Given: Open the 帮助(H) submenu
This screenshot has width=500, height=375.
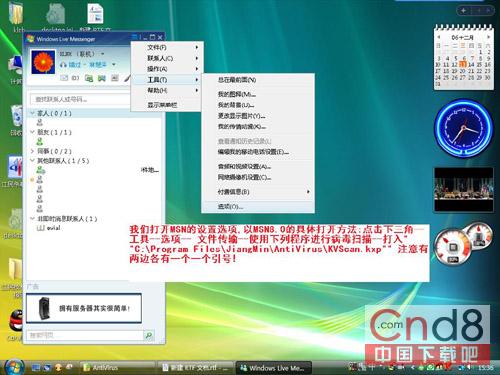Looking at the screenshot, I should click(x=166, y=90).
